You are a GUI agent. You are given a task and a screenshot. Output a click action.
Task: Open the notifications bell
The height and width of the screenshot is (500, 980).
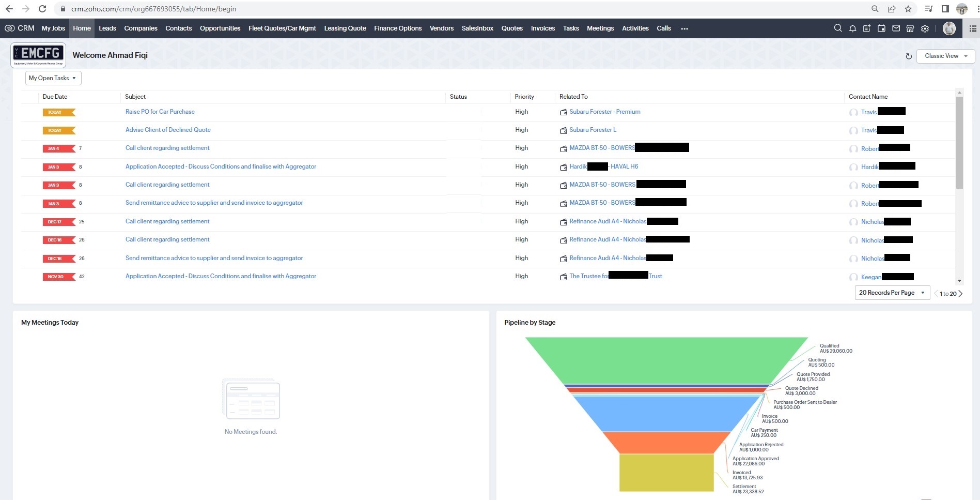852,28
